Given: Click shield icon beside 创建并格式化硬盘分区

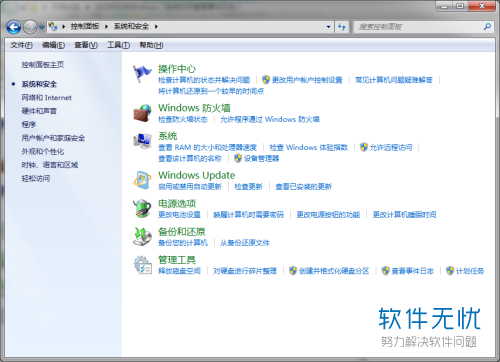Looking at the screenshot, I should (x=293, y=271).
